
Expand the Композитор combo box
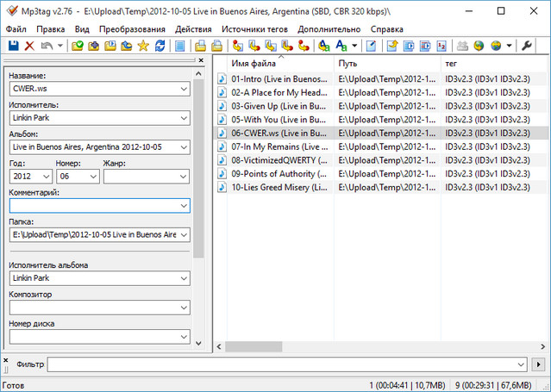click(x=184, y=308)
